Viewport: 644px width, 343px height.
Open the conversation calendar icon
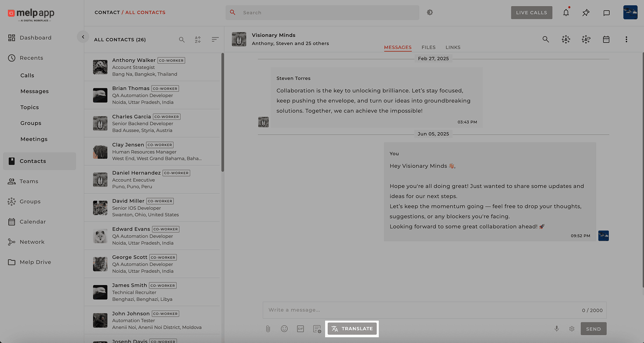click(x=606, y=39)
